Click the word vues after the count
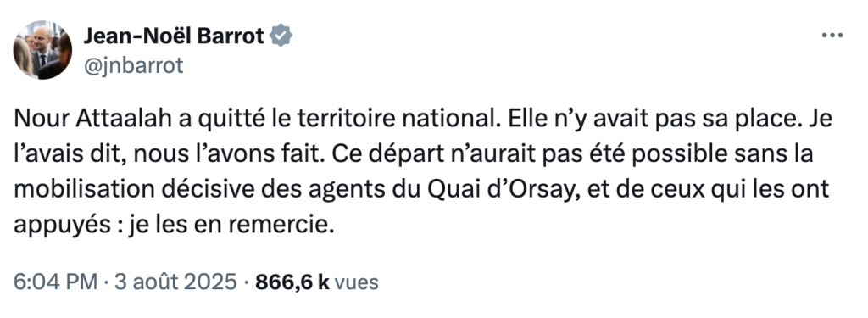Screen dimensions: 868x318 point(357,282)
